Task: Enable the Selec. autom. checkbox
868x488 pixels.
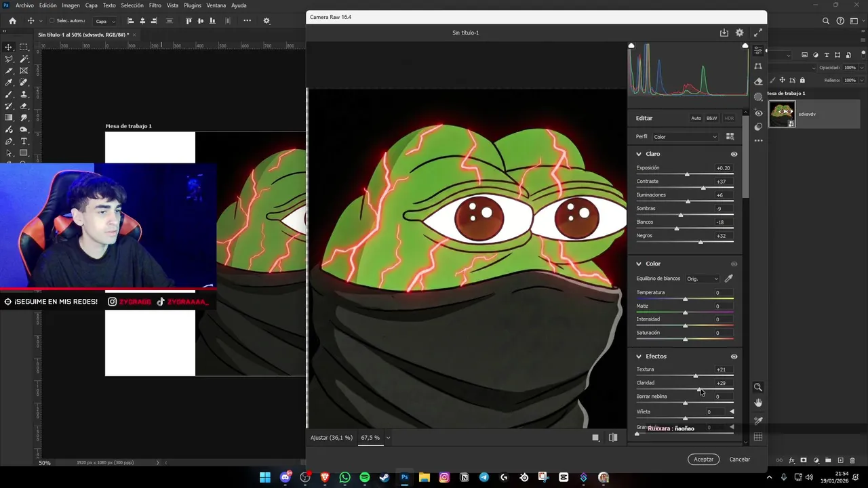Action: tap(52, 21)
